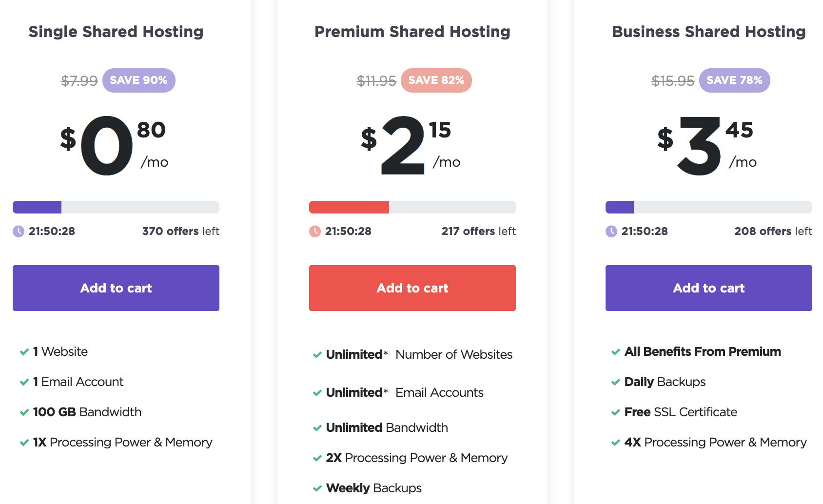
Task: Click the checkmark next to Unlimited Bandwidth
Action: [x=317, y=428]
